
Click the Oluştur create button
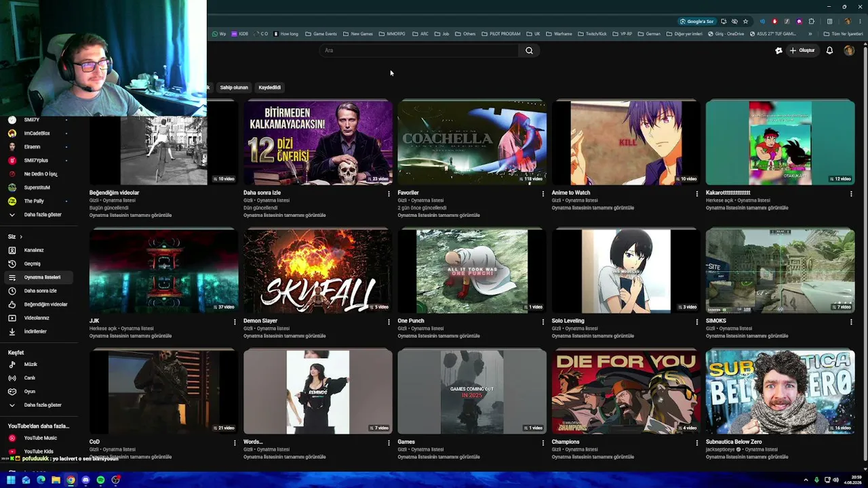[802, 50]
